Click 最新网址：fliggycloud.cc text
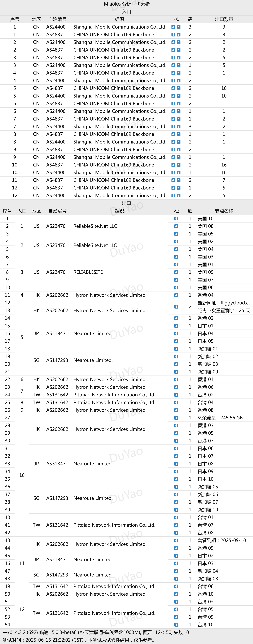 coord(224,303)
